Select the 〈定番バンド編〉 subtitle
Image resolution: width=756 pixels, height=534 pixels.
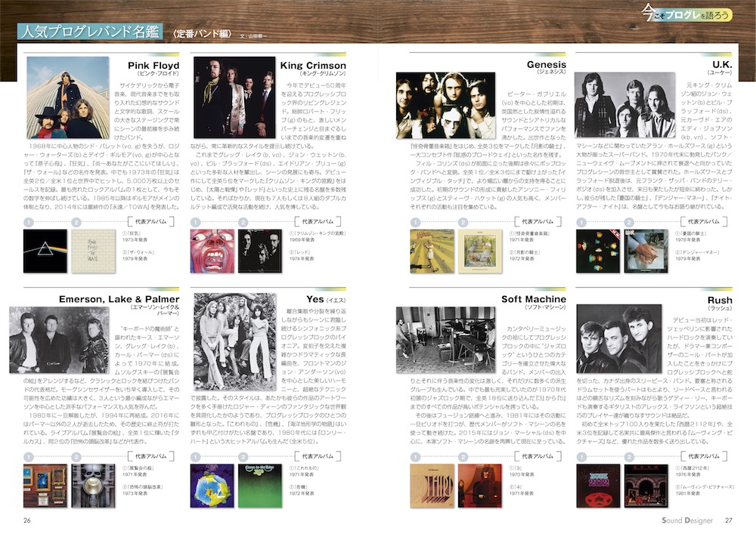203,34
